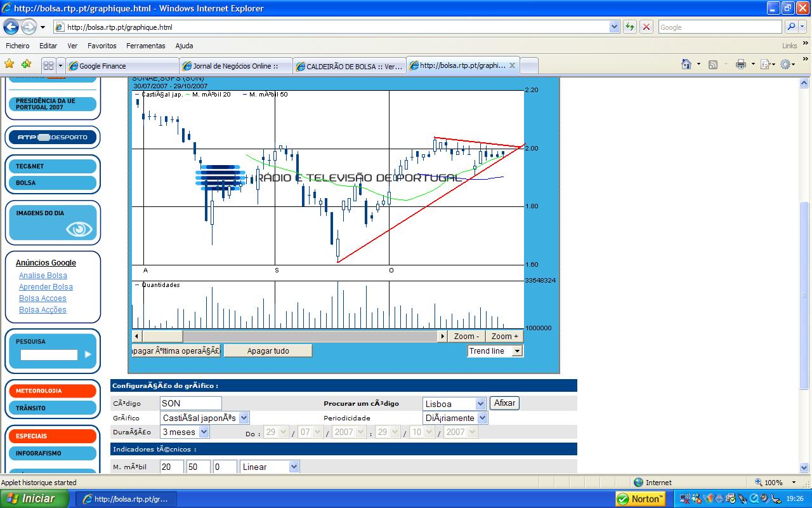Click the Zoom + chart button

(x=505, y=336)
